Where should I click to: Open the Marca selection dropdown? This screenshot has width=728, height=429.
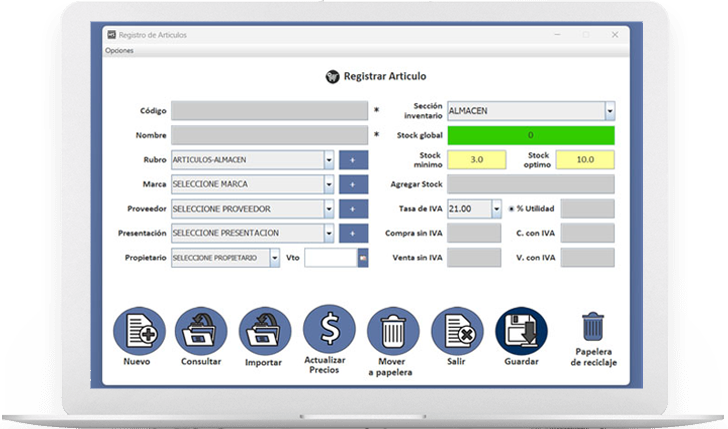tap(328, 185)
